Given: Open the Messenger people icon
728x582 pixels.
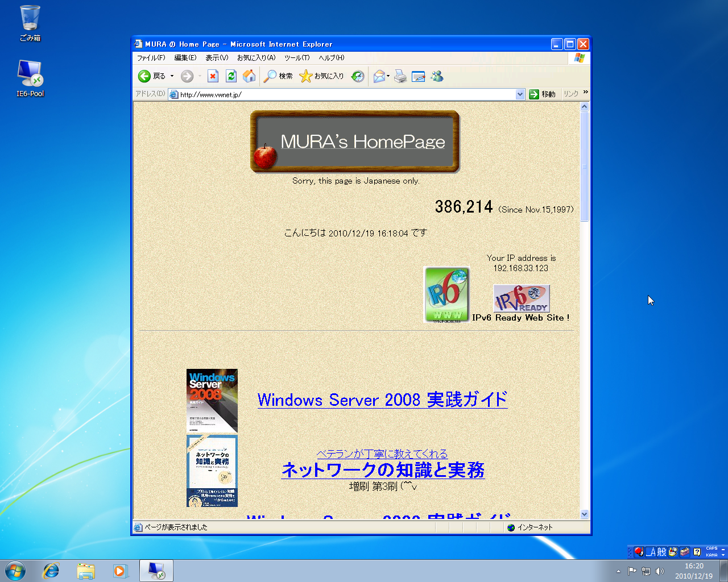Looking at the screenshot, I should pos(437,76).
